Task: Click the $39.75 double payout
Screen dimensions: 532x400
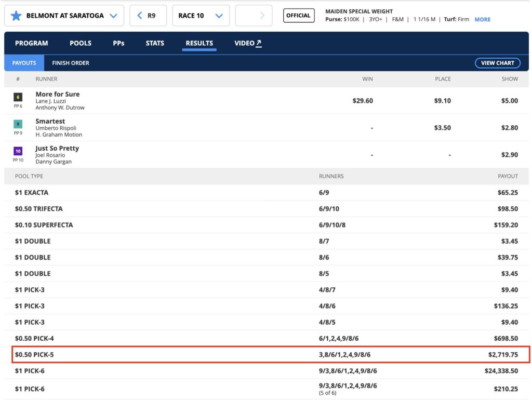Action: 508,258
